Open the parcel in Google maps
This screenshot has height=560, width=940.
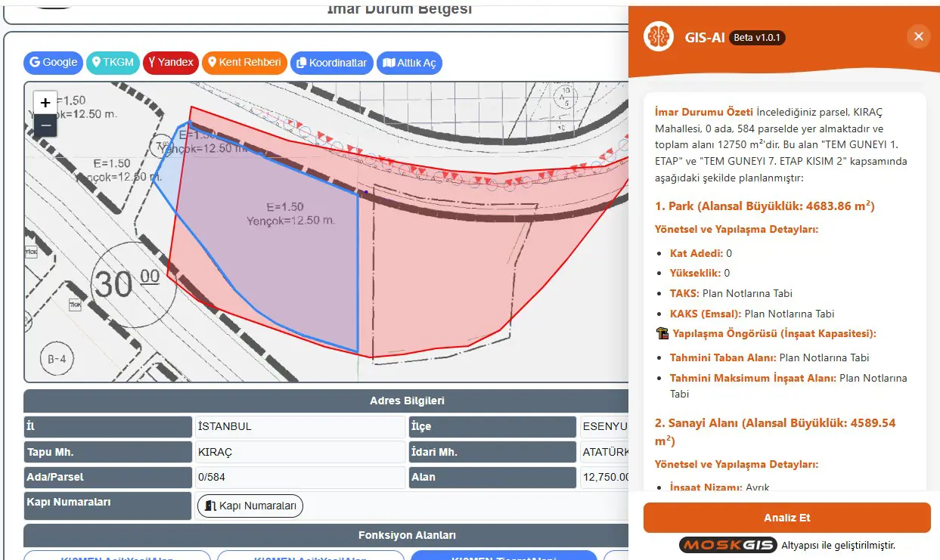53,63
